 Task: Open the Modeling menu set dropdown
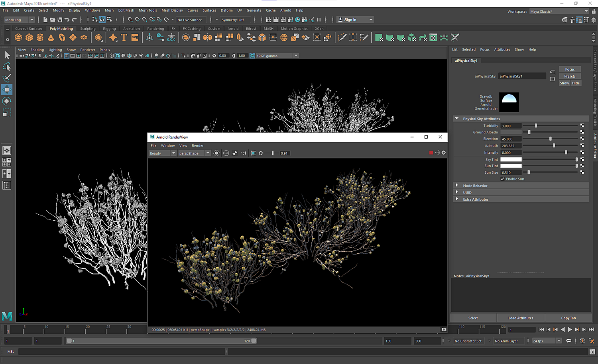(x=19, y=20)
